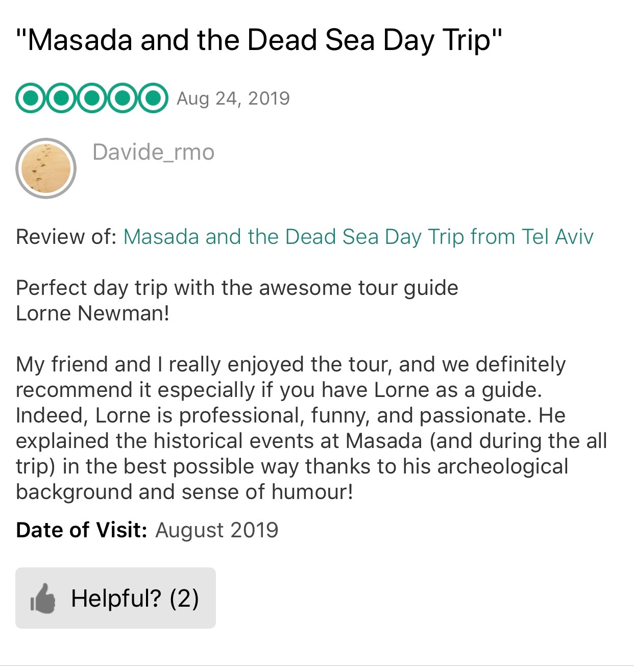Screen dimensions: 634x672
Task: Click the first green rating bubble
Action: pyautogui.click(x=31, y=97)
